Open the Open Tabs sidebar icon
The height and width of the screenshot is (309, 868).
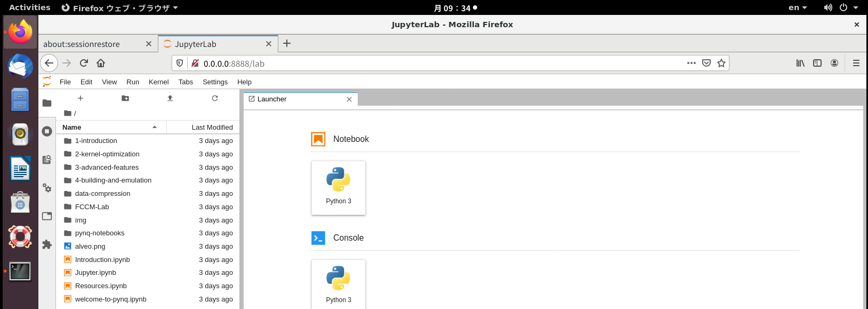pyautogui.click(x=47, y=216)
